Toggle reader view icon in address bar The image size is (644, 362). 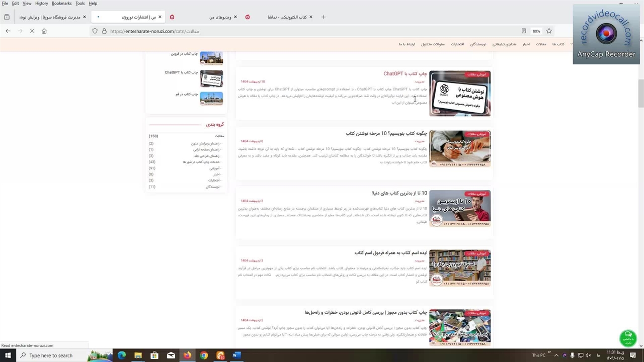pyautogui.click(x=524, y=31)
